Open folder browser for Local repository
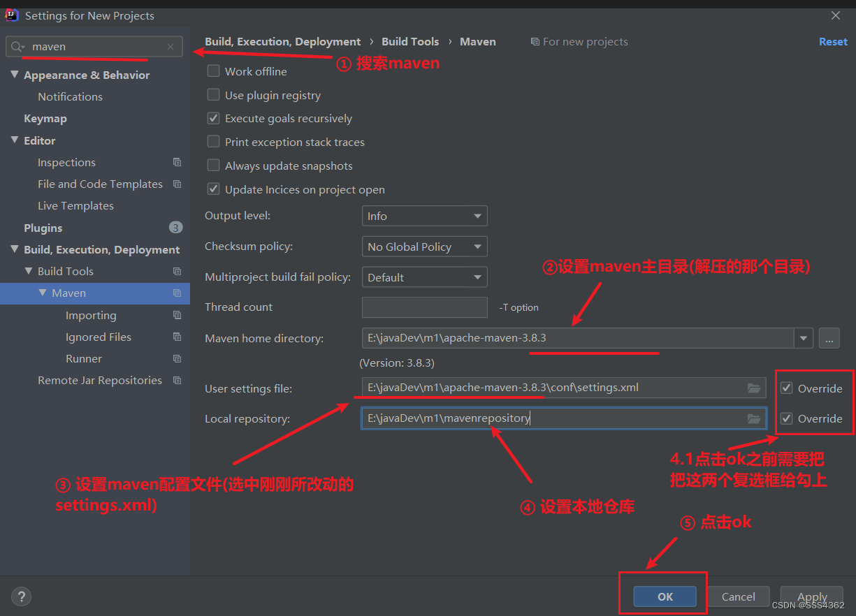Image resolution: width=856 pixels, height=616 pixels. pos(754,418)
